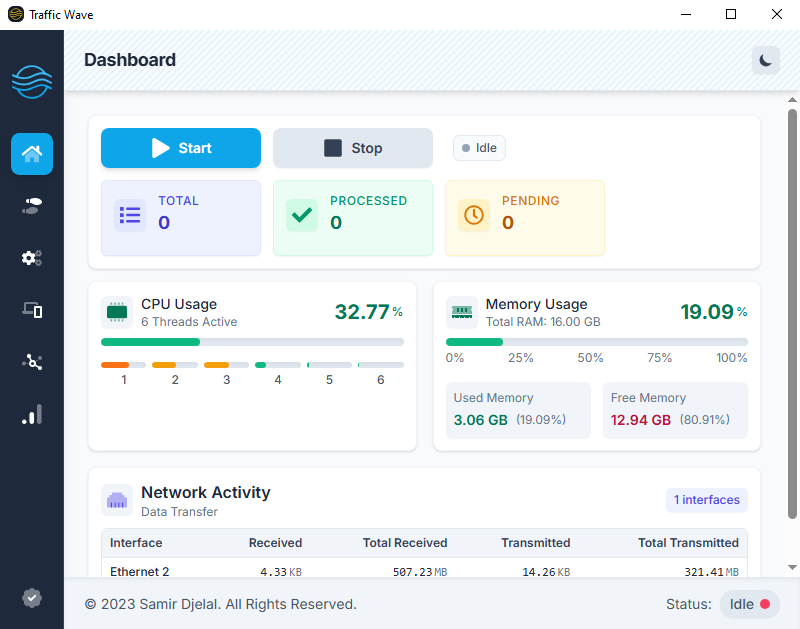
Task: Open the network nodes sidebar icon
Action: click(x=32, y=362)
